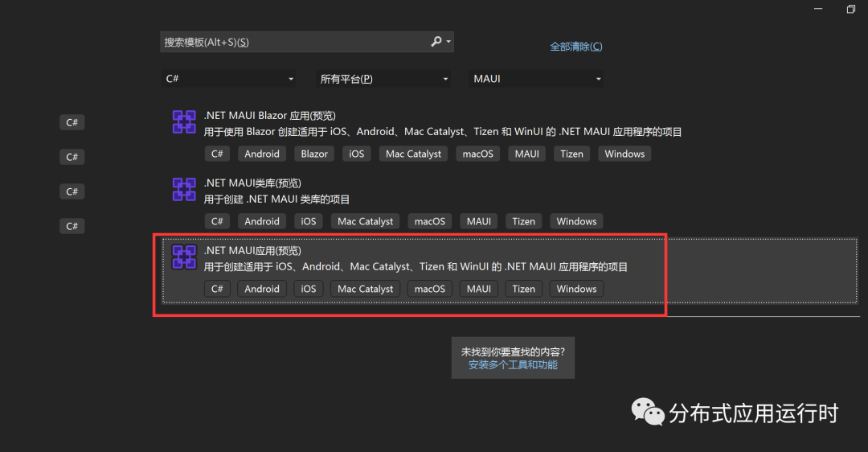This screenshot has width=868, height=452.
Task: Click MAUI tag in MAUI Blazor template
Action: (x=527, y=154)
